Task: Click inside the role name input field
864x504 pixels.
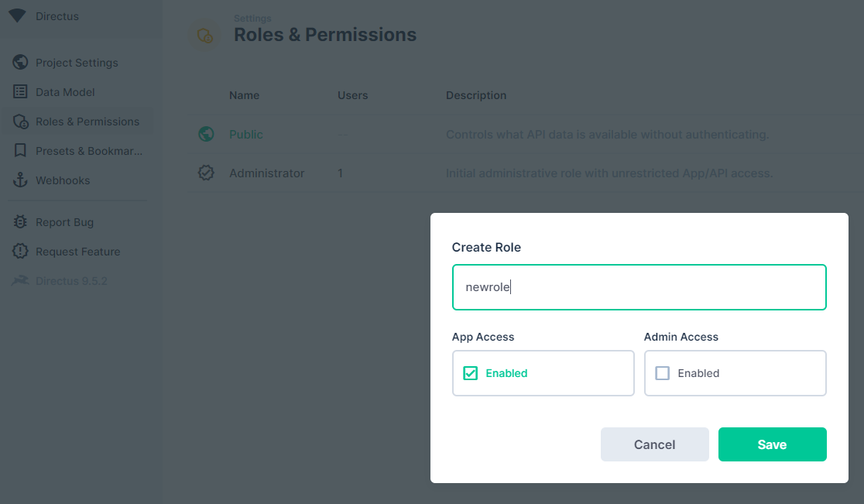Action: click(x=639, y=287)
